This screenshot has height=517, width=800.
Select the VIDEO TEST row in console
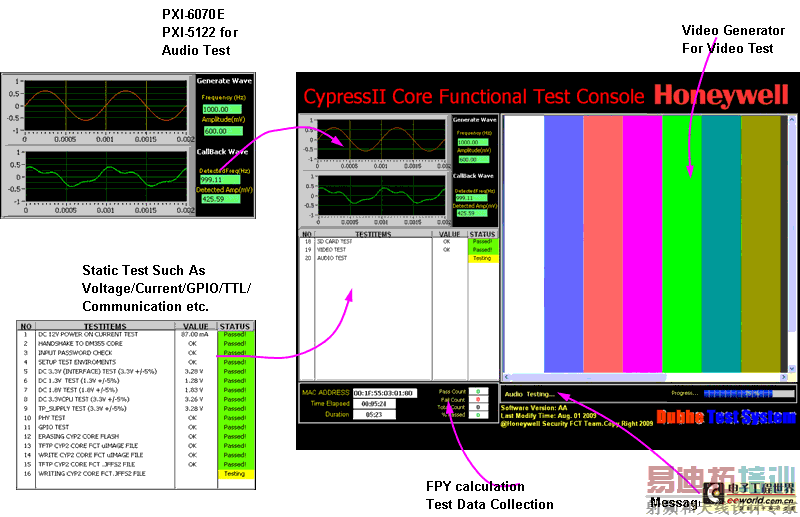click(399, 250)
